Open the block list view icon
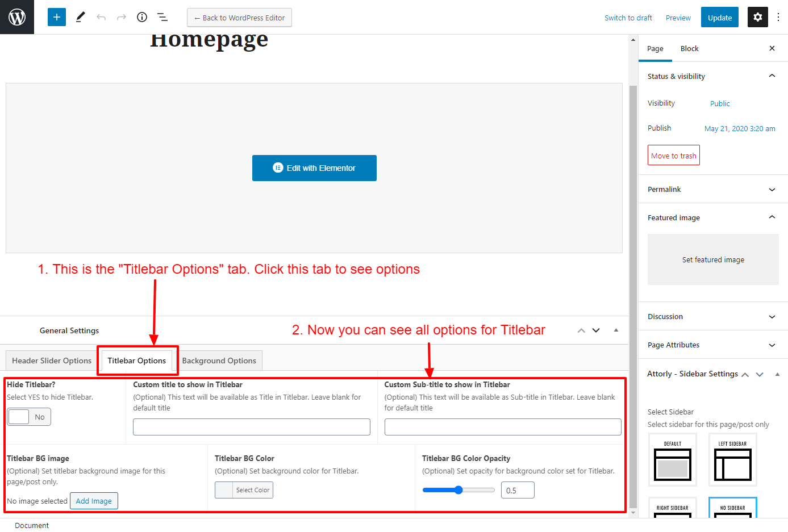The height and width of the screenshot is (532, 788). 162,17
